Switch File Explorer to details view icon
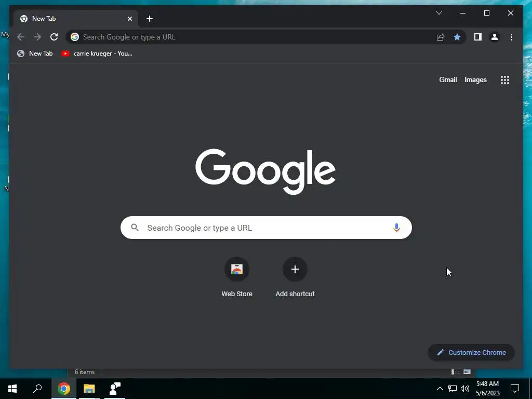This screenshot has width=532, height=399. tap(455, 372)
